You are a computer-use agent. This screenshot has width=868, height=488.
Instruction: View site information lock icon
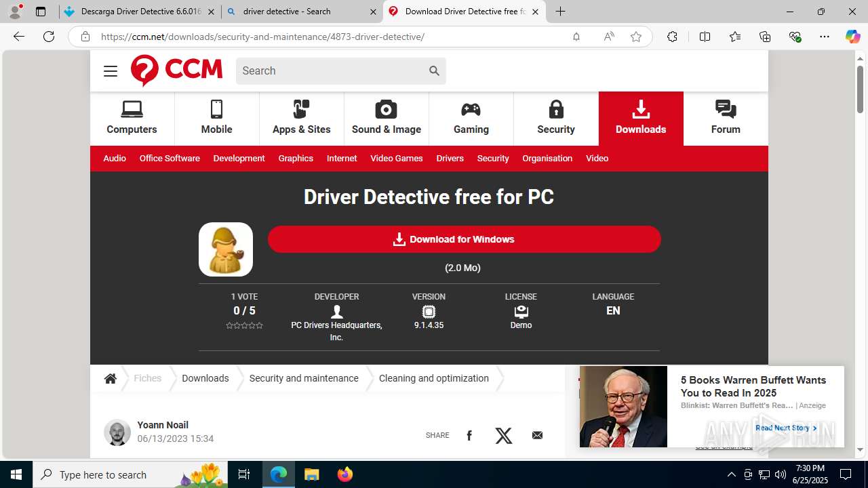tap(85, 37)
